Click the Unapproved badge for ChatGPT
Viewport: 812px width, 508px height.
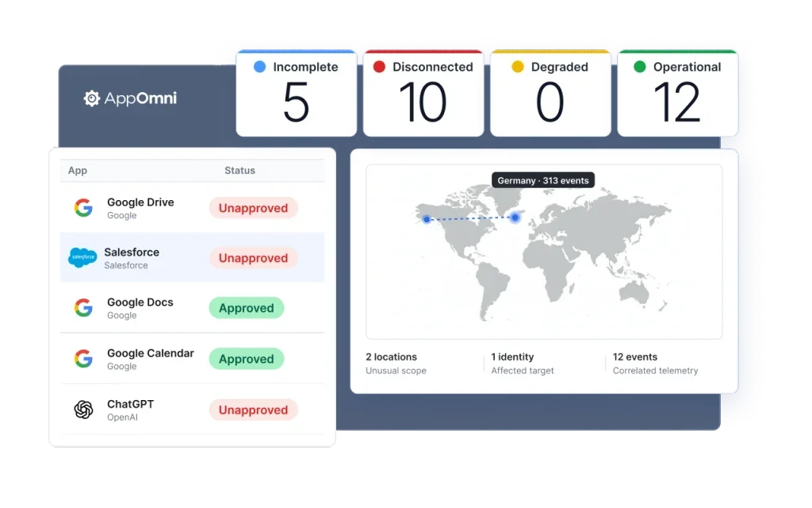pos(253,410)
